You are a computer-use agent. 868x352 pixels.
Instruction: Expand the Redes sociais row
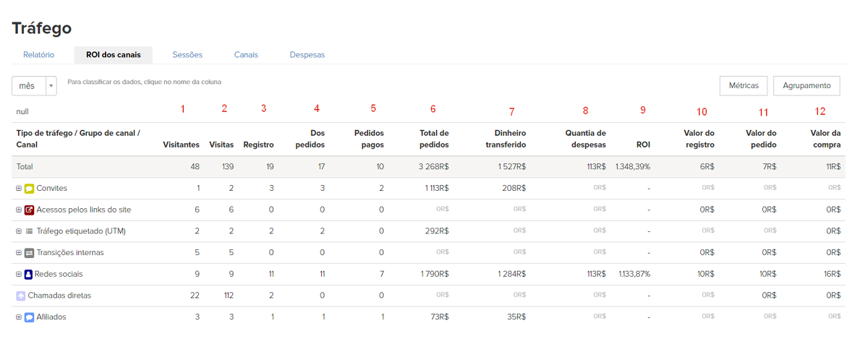click(19, 275)
